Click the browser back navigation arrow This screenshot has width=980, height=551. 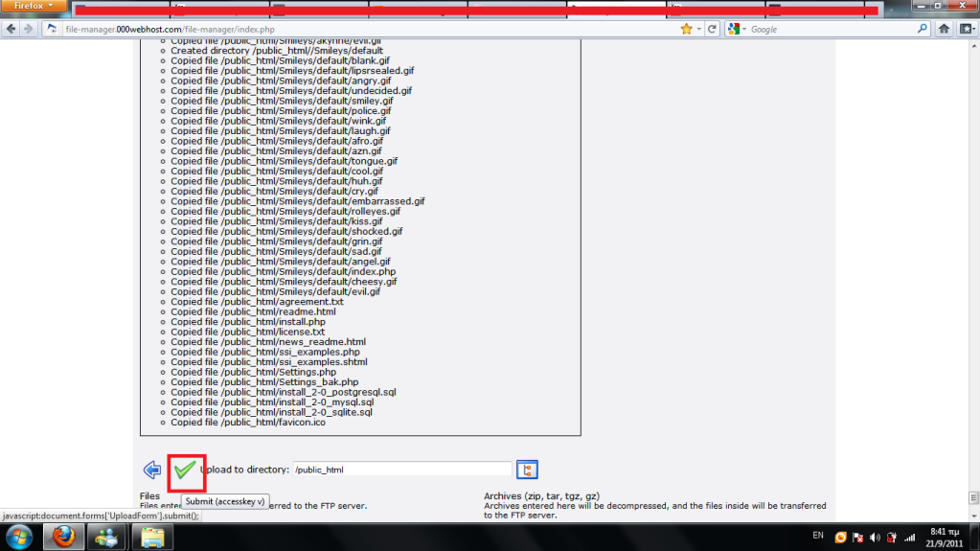(11, 29)
